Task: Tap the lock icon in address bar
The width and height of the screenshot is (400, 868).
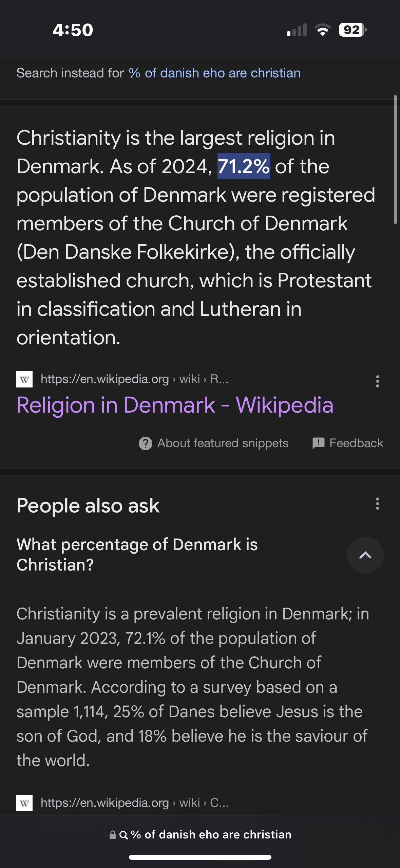Action: [x=113, y=835]
